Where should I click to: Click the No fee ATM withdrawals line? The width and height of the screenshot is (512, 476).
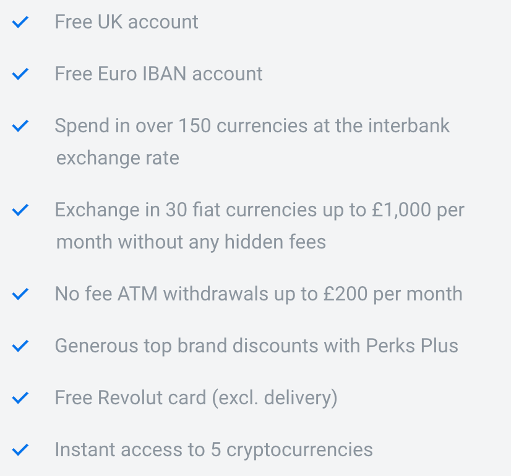click(x=259, y=294)
